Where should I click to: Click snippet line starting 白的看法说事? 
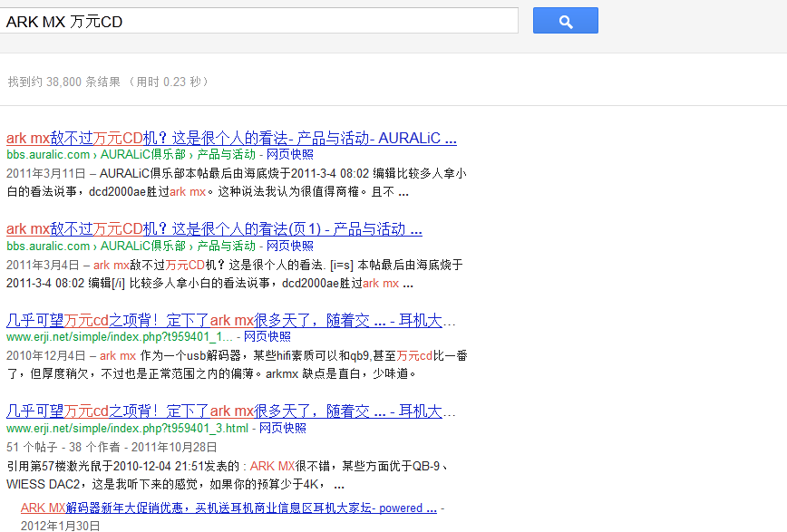click(208, 192)
